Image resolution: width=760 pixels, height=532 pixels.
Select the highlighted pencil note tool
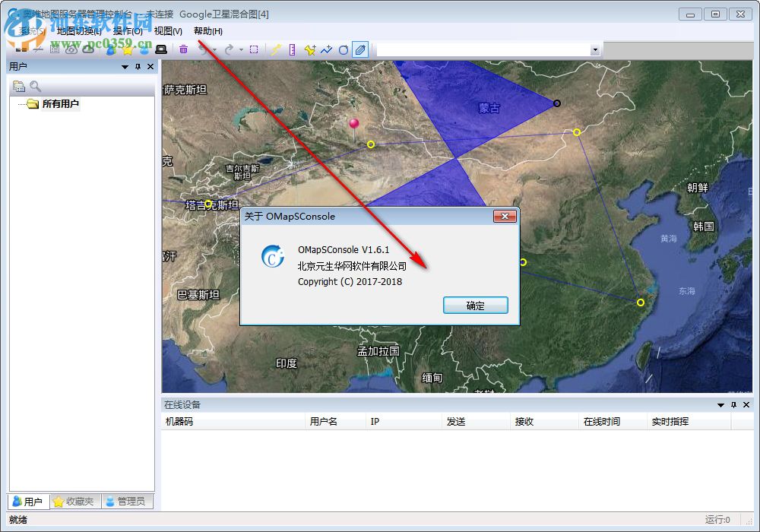(x=360, y=49)
